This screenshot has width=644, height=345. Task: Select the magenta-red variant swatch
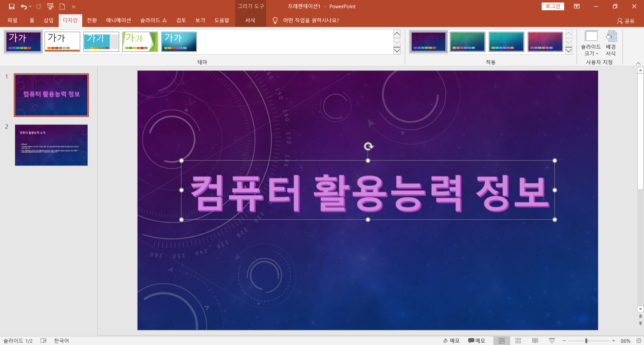pyautogui.click(x=545, y=42)
